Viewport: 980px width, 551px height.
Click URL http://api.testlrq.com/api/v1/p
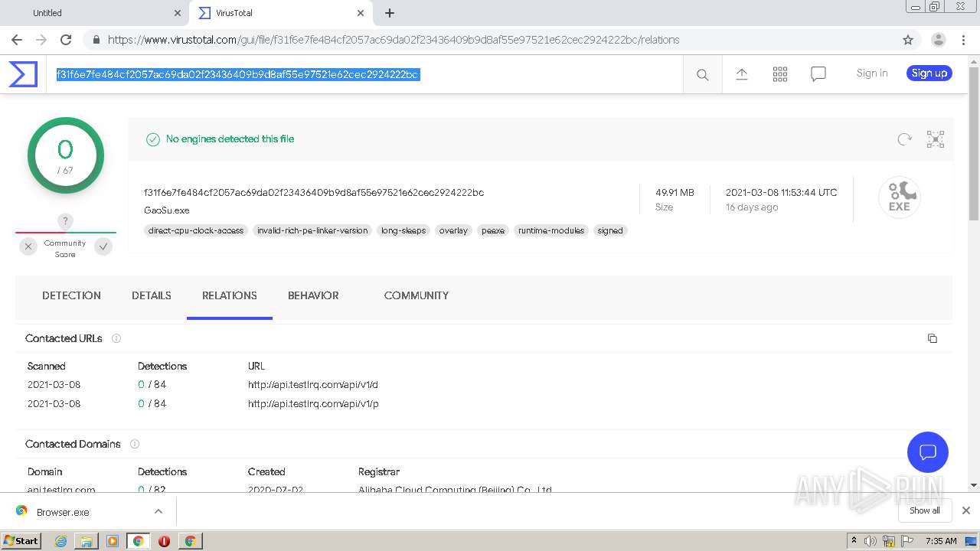click(x=313, y=403)
